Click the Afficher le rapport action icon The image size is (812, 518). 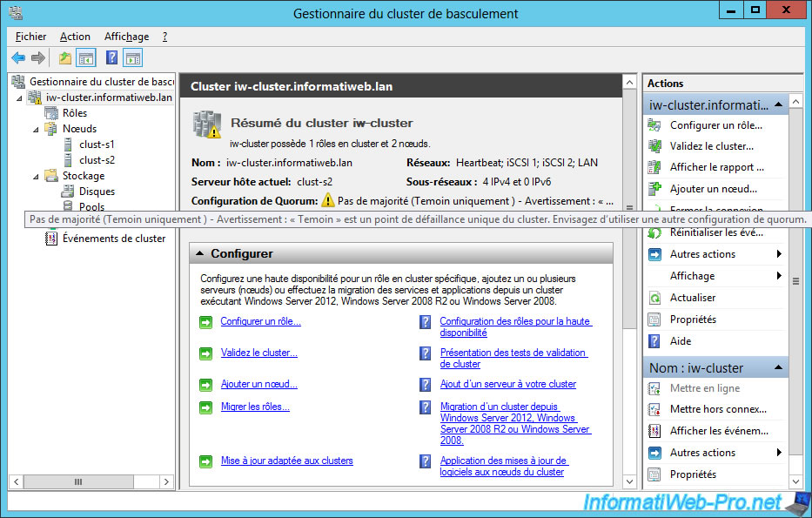click(654, 167)
